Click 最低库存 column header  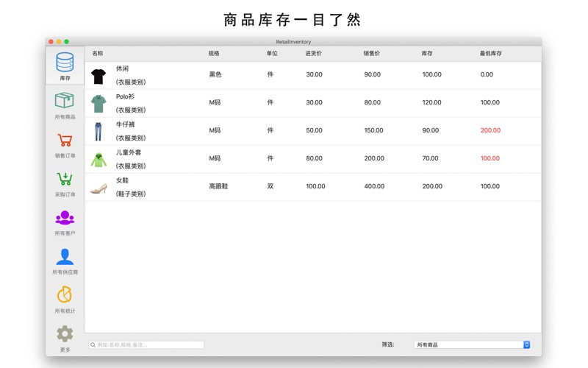[490, 54]
